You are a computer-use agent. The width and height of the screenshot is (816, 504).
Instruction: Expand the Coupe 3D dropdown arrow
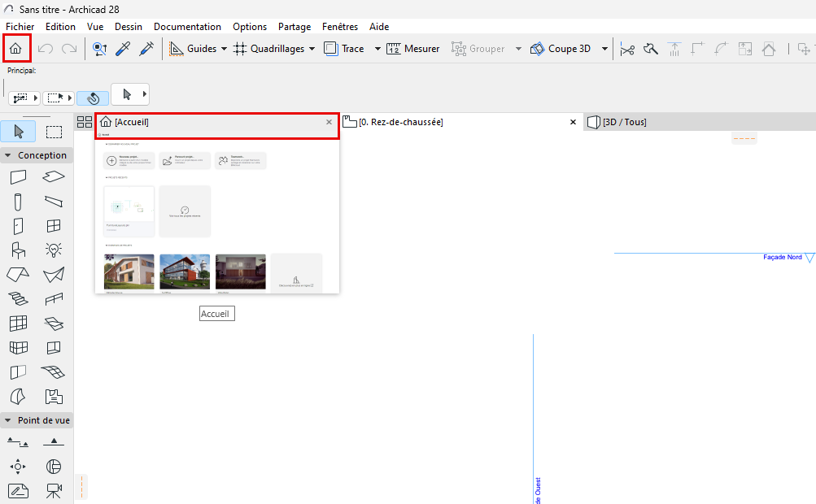[604, 48]
